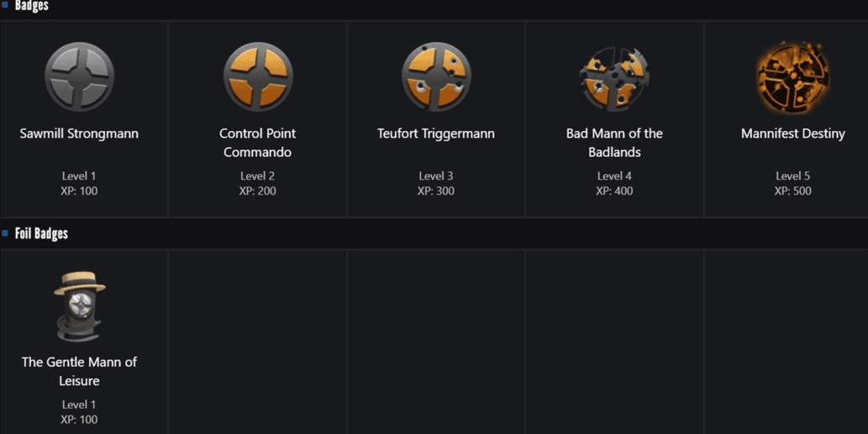868x434 pixels.
Task: Click the Level 2 XP: 200 label
Action: (258, 183)
